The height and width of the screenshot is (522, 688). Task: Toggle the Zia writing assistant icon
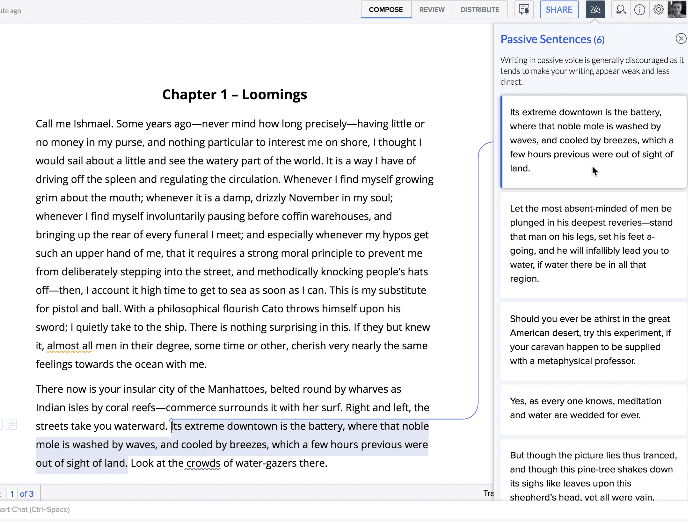595,10
